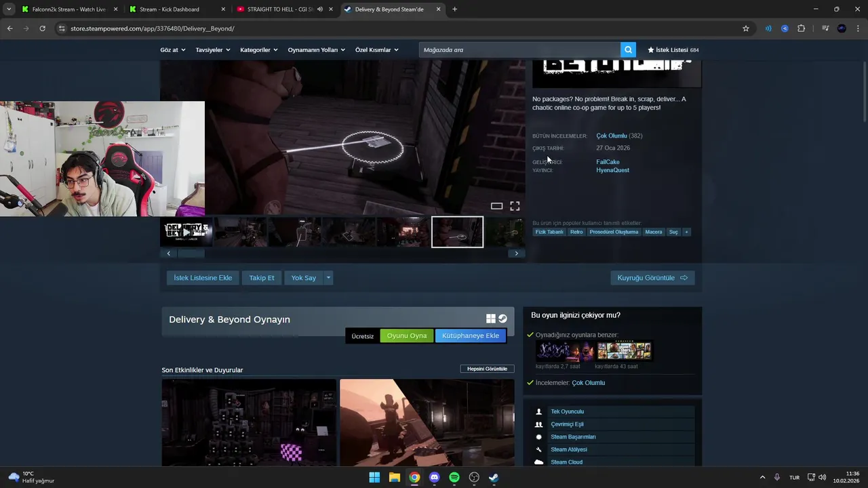Switch to the Kick Dashboard tab
Viewport: 868px width, 488px height.
tap(176, 9)
